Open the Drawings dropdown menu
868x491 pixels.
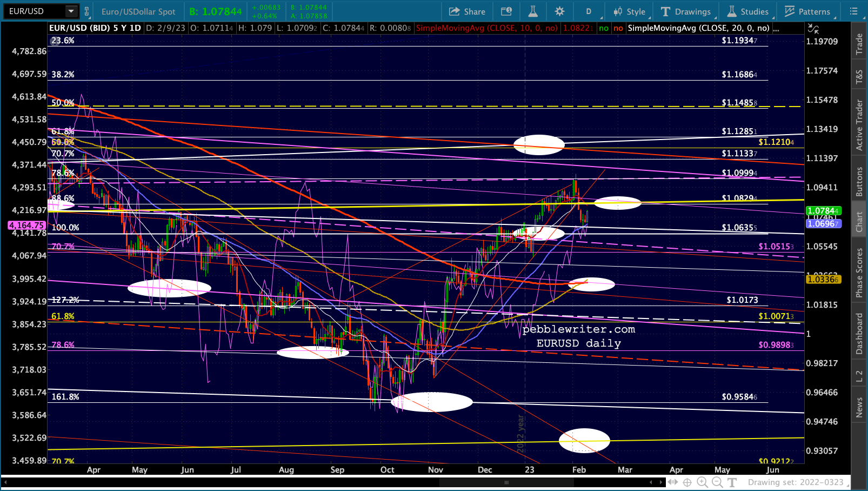[686, 11]
